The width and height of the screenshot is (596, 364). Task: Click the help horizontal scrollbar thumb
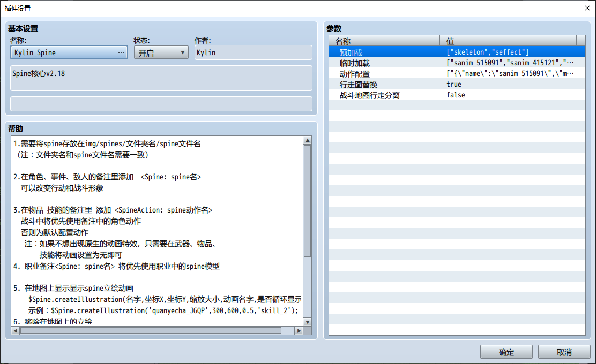[x=151, y=331]
